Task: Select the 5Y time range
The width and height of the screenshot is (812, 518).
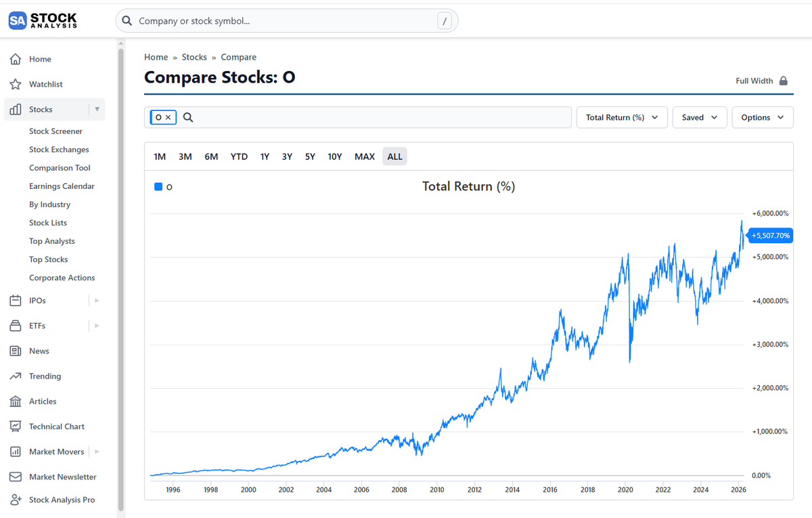Action: (x=310, y=156)
